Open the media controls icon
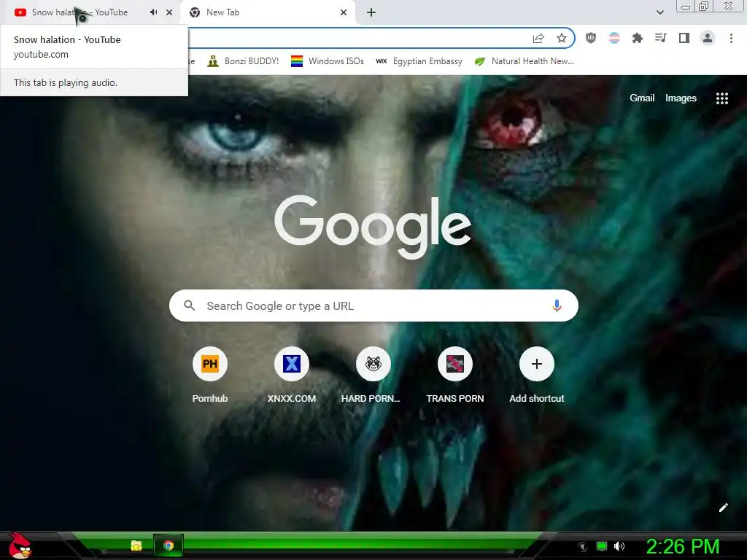Screen dimensions: 747x560 (660, 38)
